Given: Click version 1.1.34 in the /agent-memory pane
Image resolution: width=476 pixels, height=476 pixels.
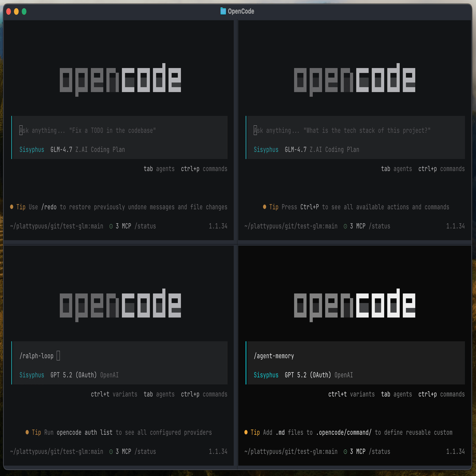Looking at the screenshot, I should point(456,452).
